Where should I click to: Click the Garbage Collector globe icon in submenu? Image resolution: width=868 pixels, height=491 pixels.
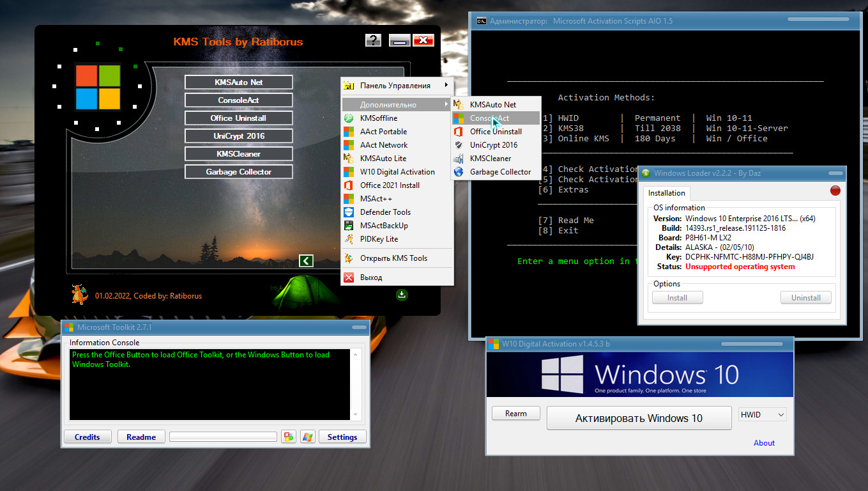pyautogui.click(x=459, y=172)
